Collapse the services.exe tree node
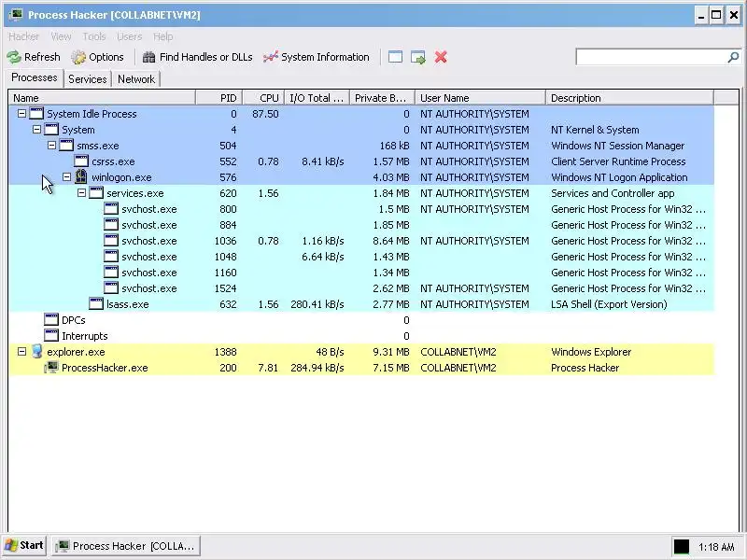The image size is (747, 560). point(81,193)
